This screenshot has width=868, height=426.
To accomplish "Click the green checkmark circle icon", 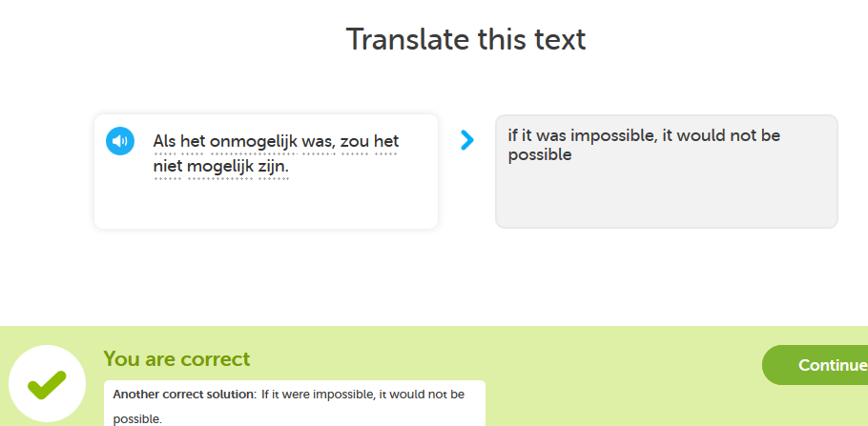I will click(46, 383).
